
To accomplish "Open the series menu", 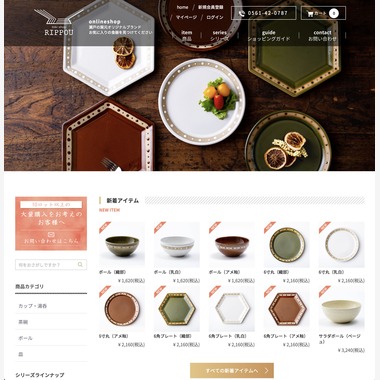I will point(220,35).
